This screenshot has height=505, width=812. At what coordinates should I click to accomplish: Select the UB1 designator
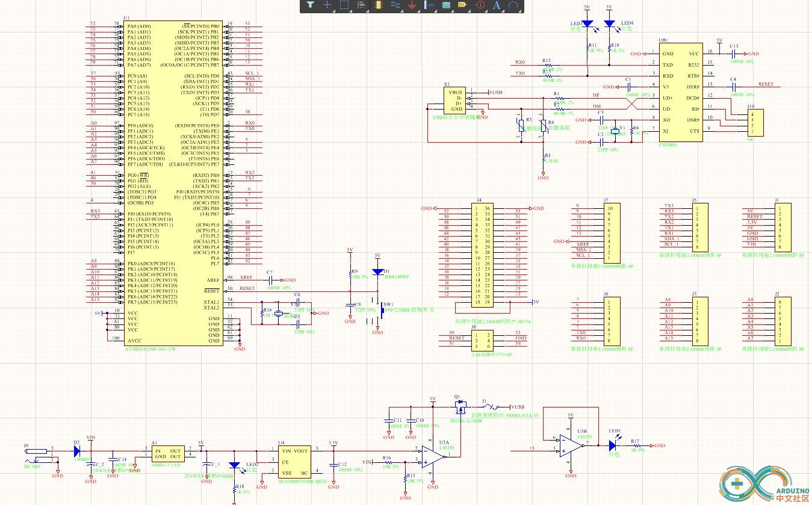pos(663,40)
